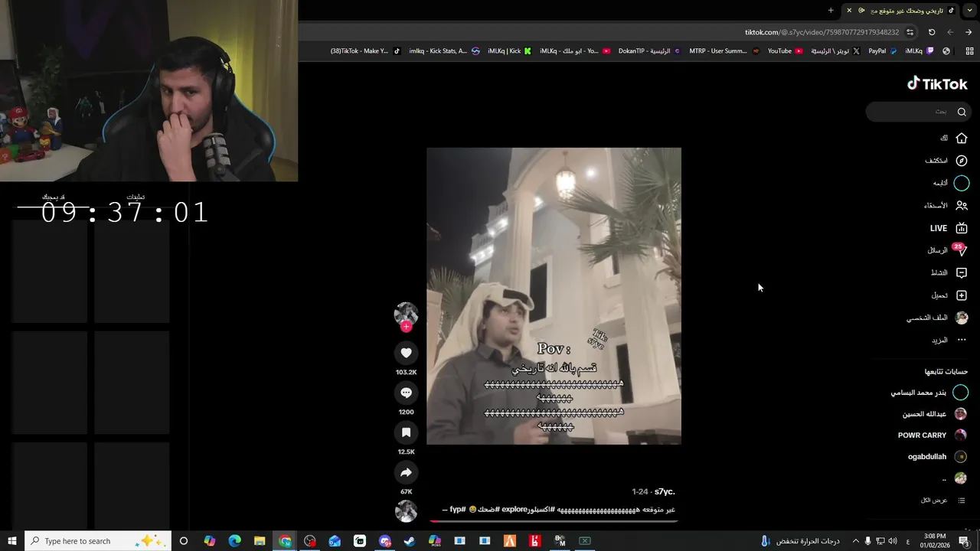980x551 pixels.
Task: Open the Twitter X bookmark
Action: pos(835,51)
